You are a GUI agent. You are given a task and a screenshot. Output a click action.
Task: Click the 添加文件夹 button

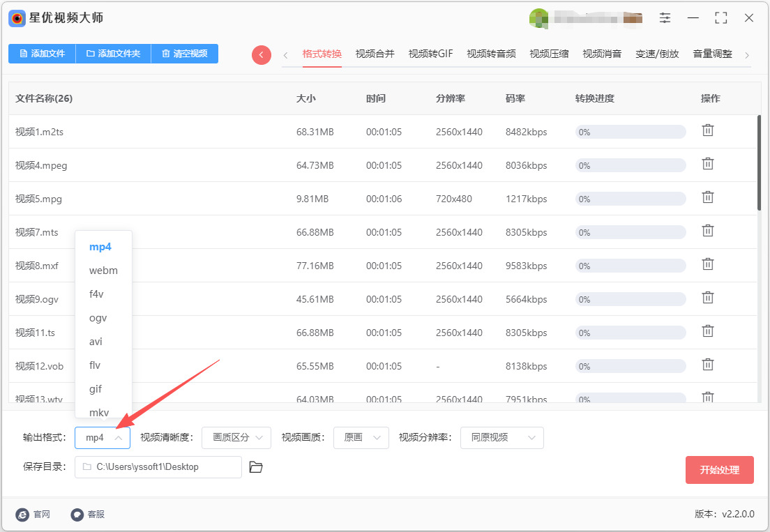click(x=114, y=54)
